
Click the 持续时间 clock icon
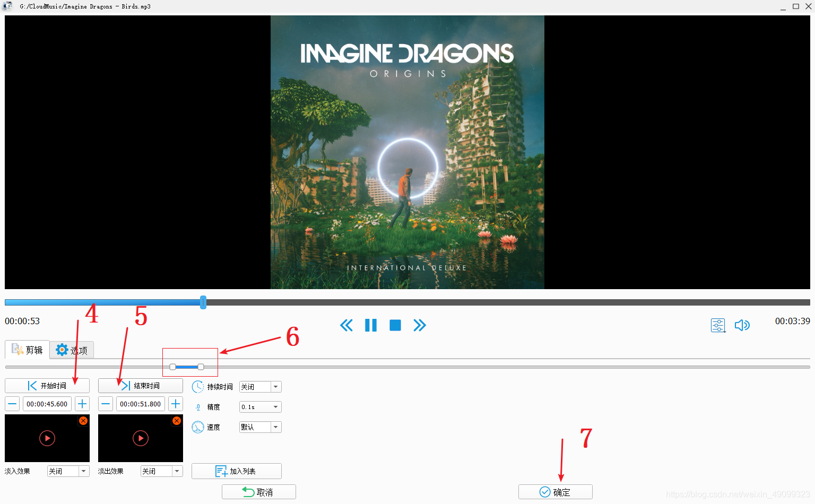point(198,387)
